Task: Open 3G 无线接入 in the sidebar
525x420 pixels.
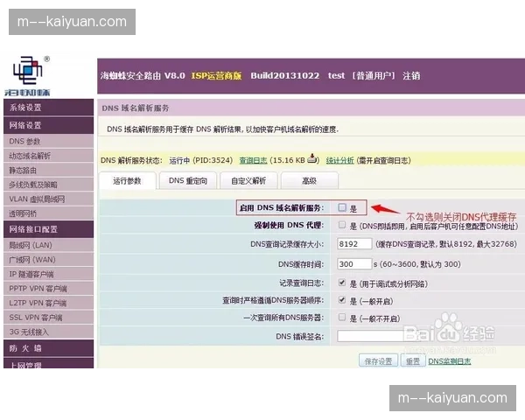Action: point(48,332)
